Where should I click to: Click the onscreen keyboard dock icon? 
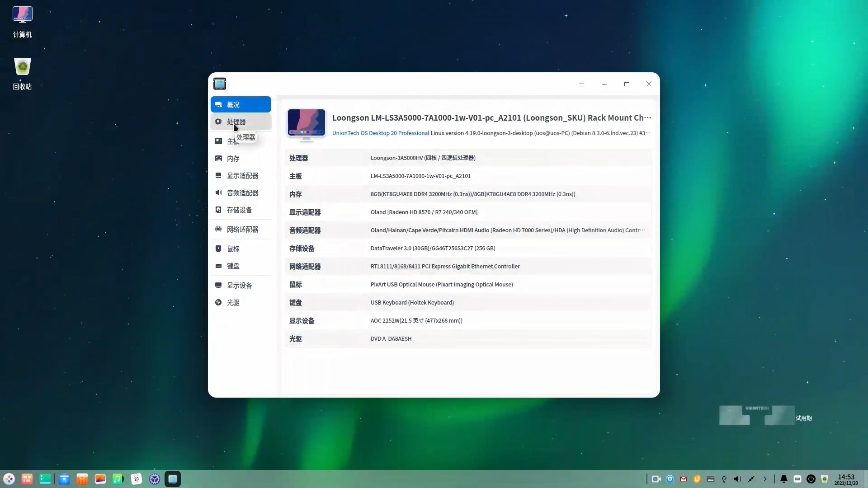[x=797, y=479]
